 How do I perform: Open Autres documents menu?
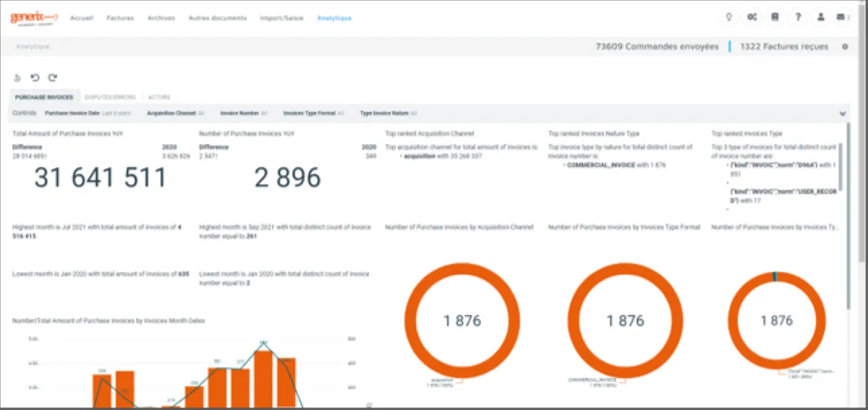[217, 18]
